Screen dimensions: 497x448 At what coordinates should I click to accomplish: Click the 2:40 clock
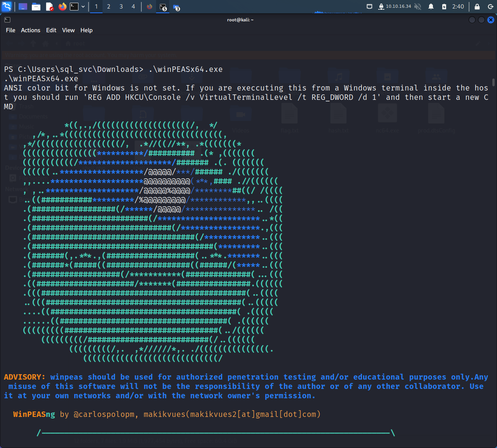coord(458,7)
